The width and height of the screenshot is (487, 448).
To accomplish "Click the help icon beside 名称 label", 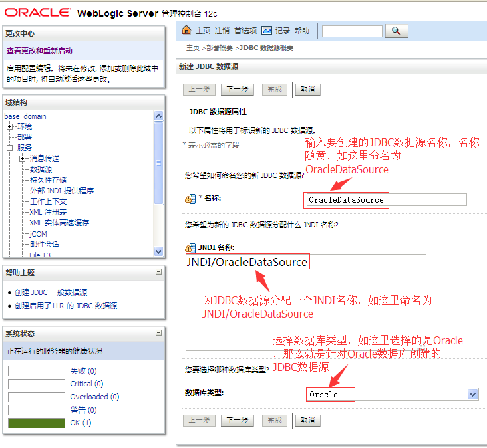I will tap(190, 199).
